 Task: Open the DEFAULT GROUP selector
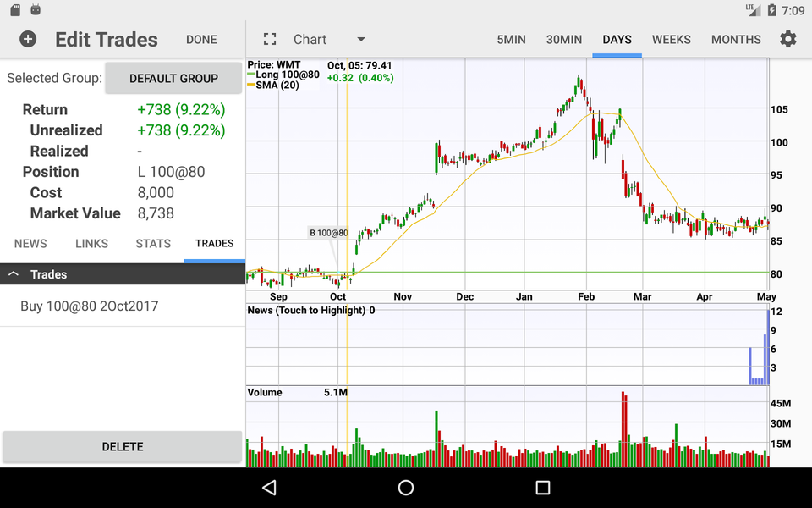coord(173,78)
